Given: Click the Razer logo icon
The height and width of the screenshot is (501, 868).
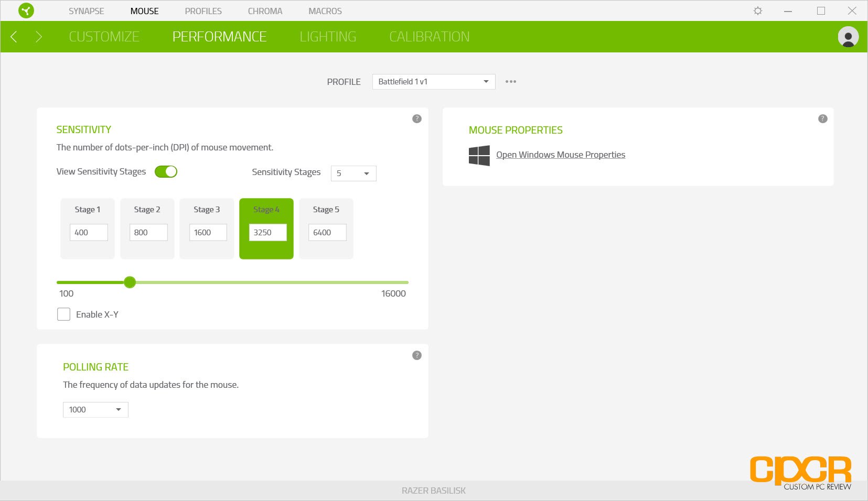Looking at the screenshot, I should [x=26, y=10].
